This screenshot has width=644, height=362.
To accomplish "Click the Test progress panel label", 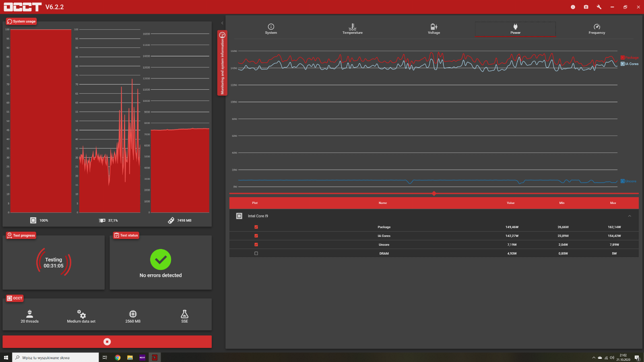I will (21, 235).
